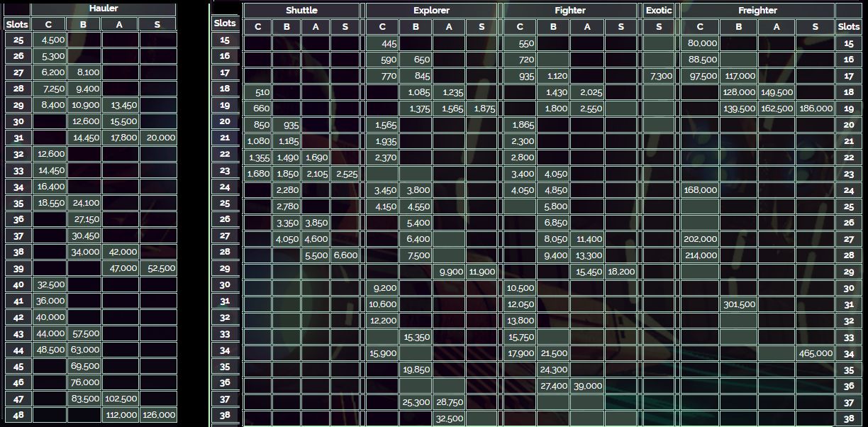
Task: Select the Fighter value 11,400
Action: click(587, 239)
